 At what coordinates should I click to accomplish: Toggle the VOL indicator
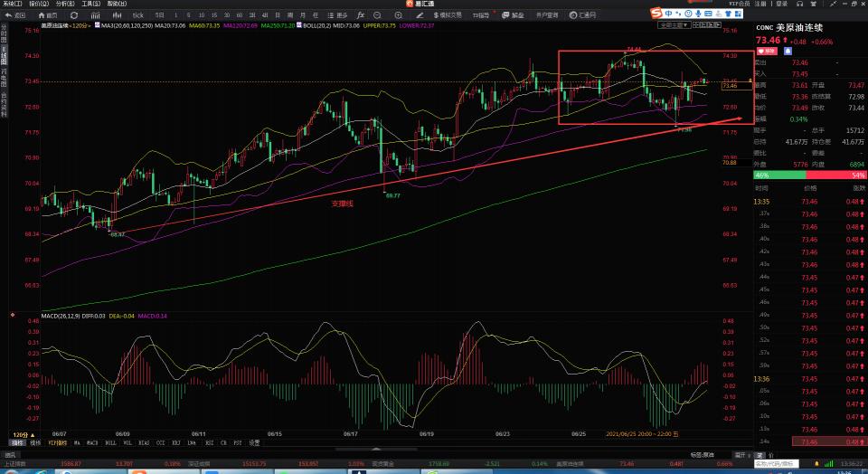tap(127, 443)
